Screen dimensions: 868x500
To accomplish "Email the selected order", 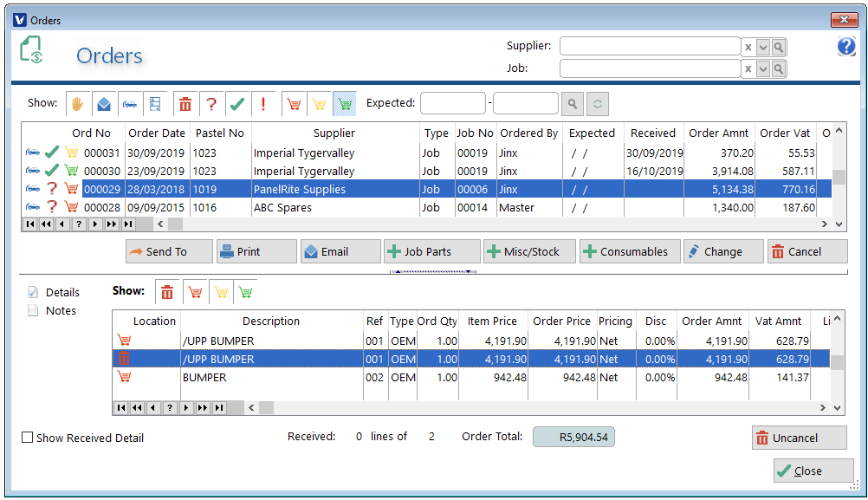I will 340,251.
